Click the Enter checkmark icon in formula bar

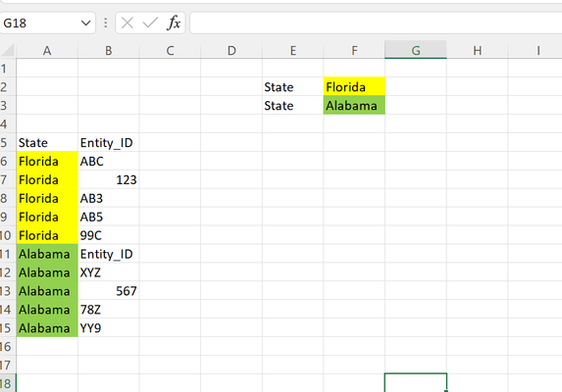(150, 23)
